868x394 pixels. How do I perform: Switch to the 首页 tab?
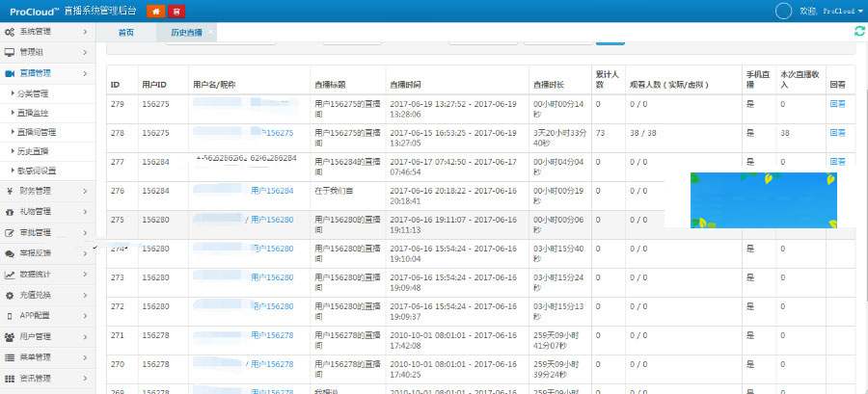[126, 33]
